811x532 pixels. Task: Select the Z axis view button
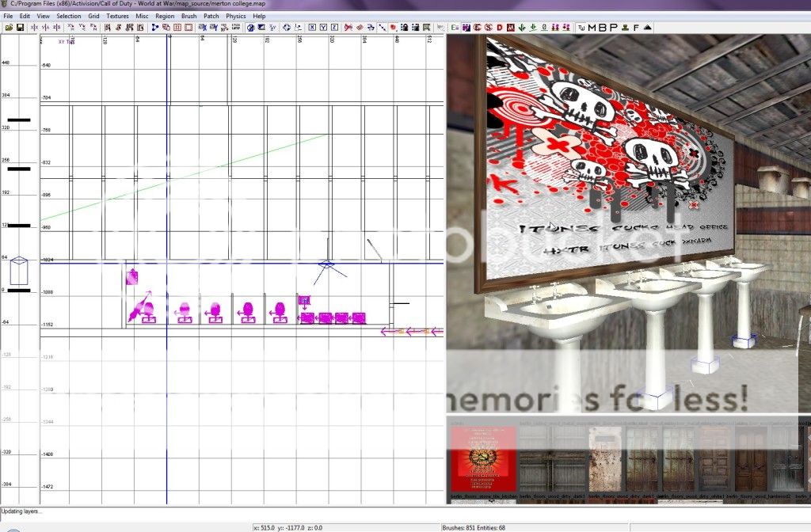point(334,27)
